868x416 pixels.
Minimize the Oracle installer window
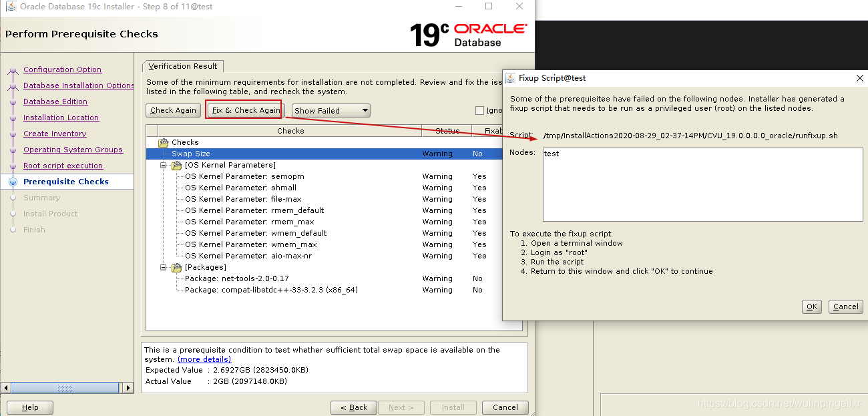pyautogui.click(x=458, y=7)
